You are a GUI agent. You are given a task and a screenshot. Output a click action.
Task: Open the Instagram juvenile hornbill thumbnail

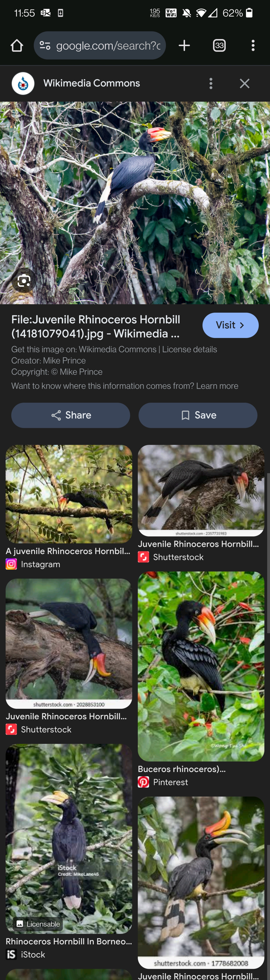69,494
